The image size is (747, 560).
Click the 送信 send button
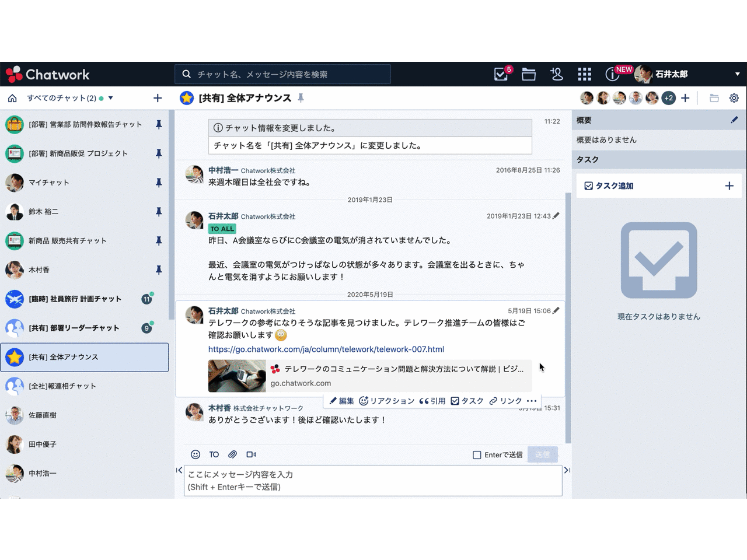543,454
